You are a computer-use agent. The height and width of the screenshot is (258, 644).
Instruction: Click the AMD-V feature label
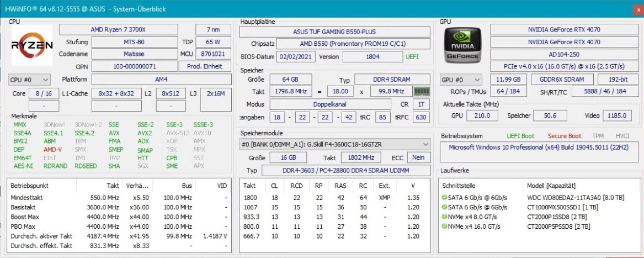click(52, 150)
